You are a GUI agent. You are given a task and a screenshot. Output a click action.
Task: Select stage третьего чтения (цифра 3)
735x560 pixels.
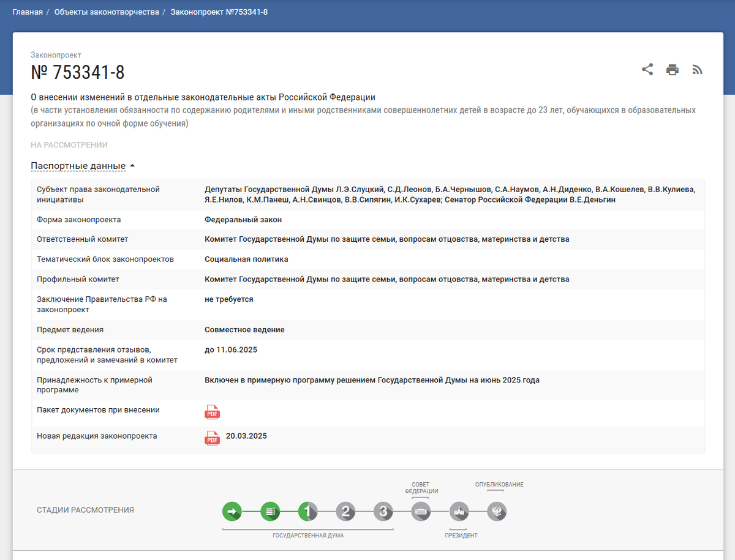(383, 511)
